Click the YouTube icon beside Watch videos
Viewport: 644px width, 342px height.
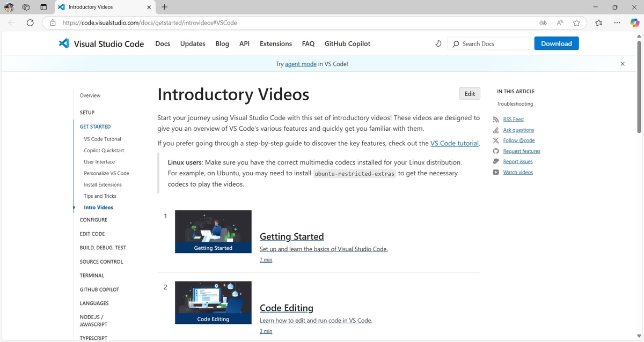(x=495, y=172)
